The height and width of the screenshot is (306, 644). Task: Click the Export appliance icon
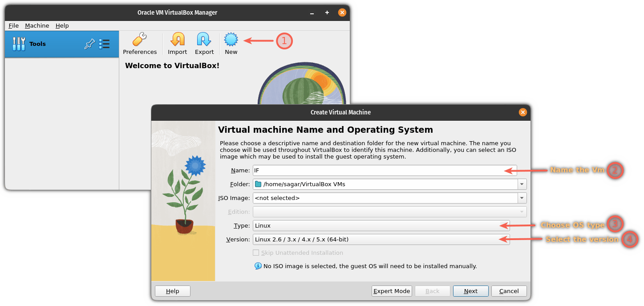[x=204, y=40]
